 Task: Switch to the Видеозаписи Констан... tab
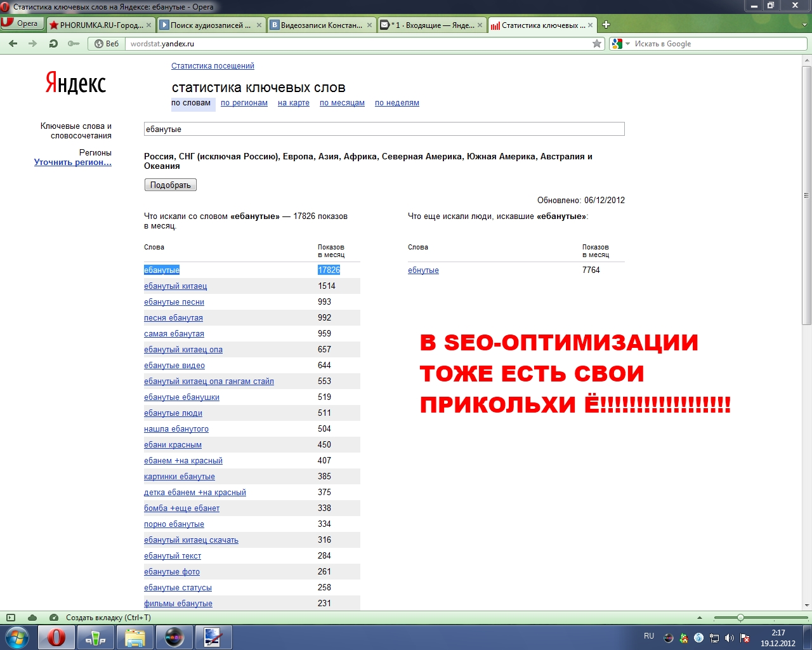[316, 25]
